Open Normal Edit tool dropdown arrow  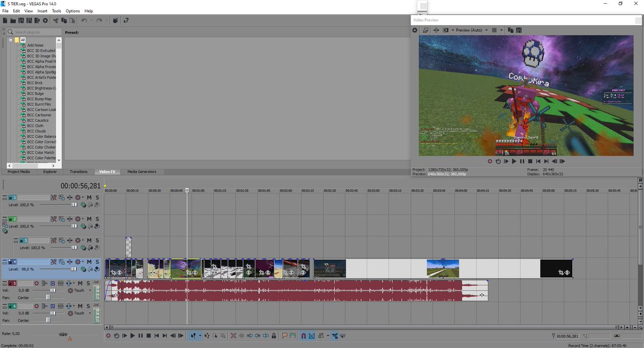[x=200, y=336]
